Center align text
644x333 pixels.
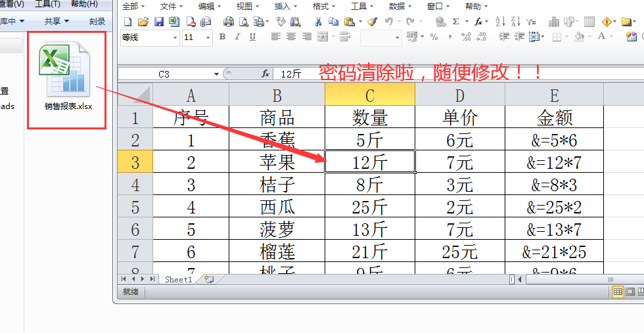pos(291,37)
